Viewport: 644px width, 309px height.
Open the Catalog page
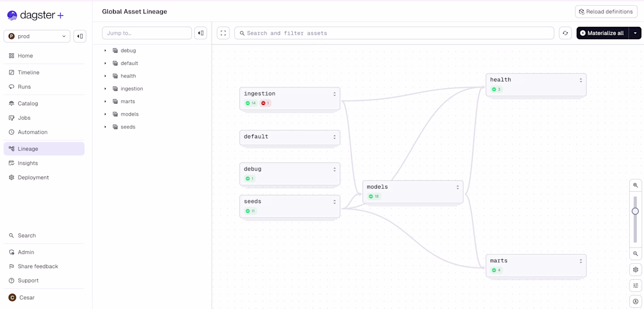tap(28, 104)
